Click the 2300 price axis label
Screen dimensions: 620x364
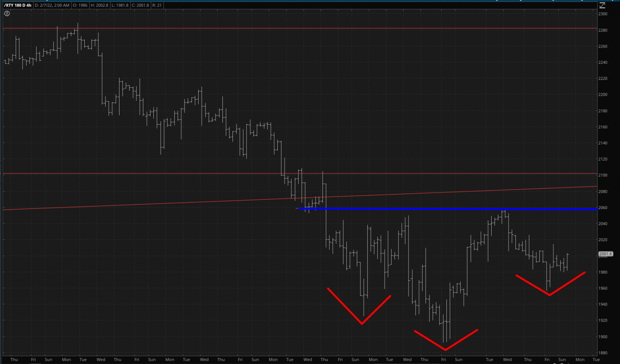603,14
